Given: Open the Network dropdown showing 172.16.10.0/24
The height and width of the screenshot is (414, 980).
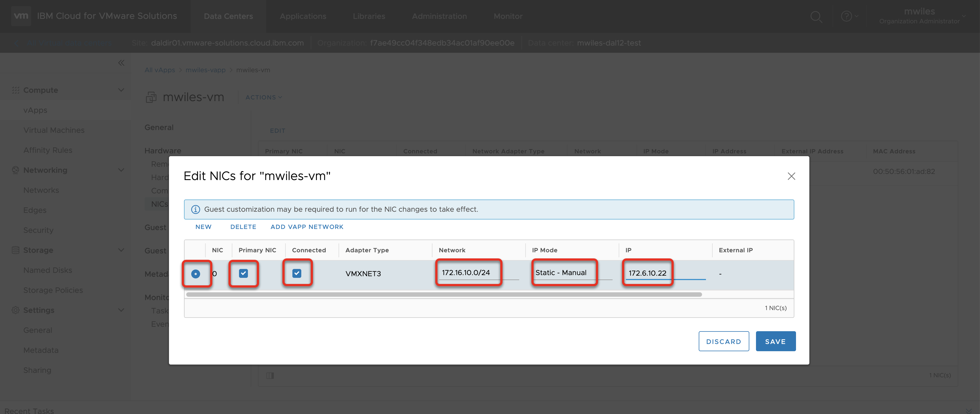Looking at the screenshot, I should 478,273.
